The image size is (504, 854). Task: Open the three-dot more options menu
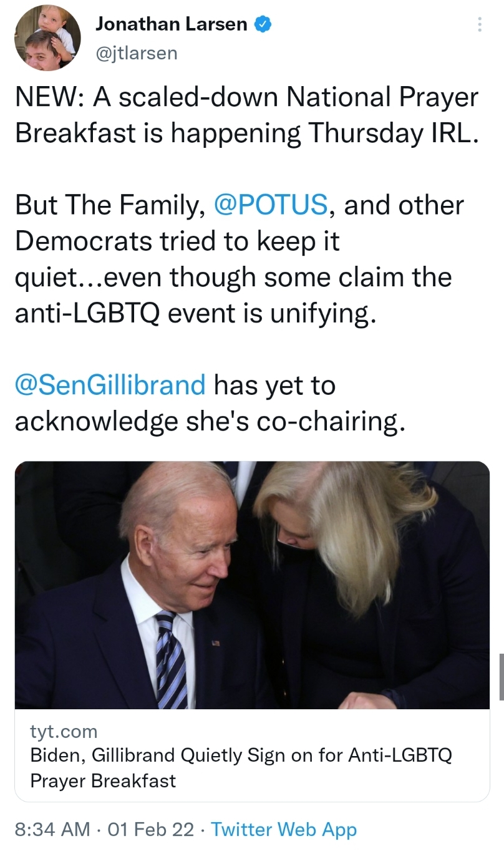[479, 24]
